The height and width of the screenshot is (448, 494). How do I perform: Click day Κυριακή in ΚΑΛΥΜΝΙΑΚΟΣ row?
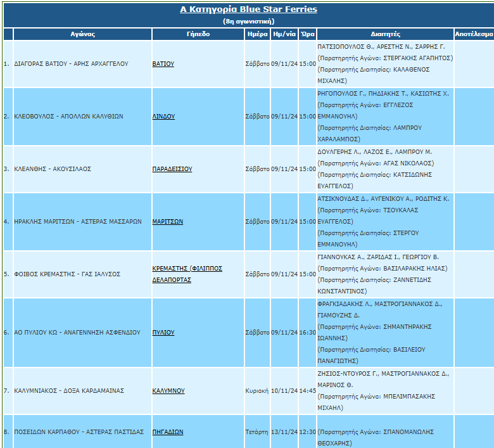point(256,390)
